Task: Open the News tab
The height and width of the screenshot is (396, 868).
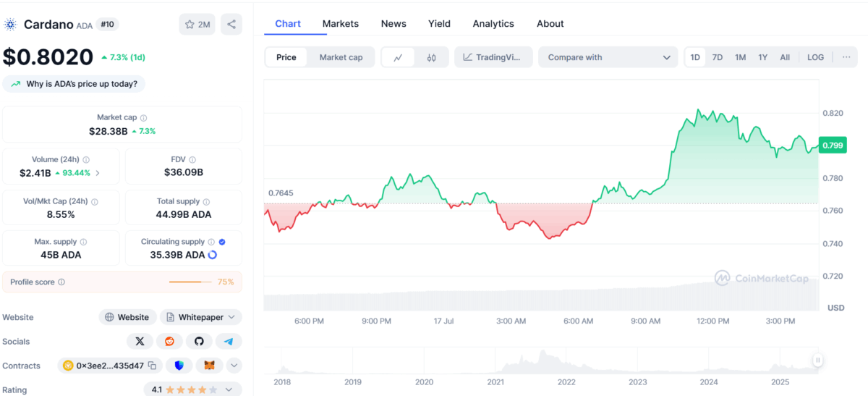Action: tap(393, 24)
